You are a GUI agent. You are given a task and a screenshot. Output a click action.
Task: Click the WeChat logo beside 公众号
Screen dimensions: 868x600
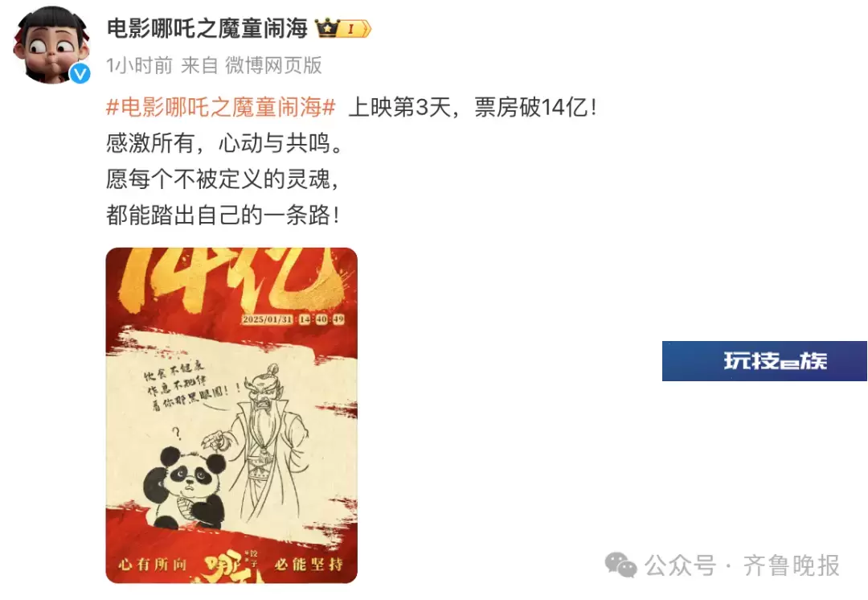click(620, 565)
